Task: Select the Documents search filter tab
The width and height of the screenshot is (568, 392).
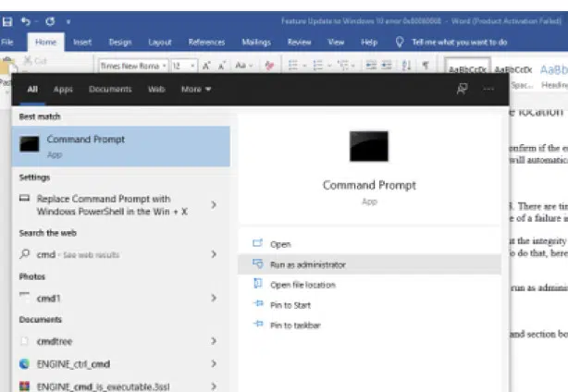Action: tap(110, 89)
